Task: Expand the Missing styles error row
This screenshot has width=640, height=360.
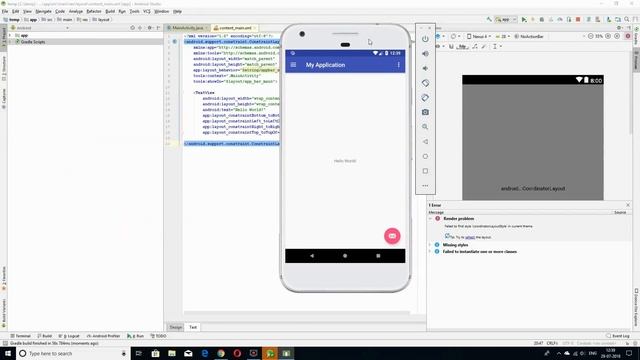Action: pos(430,245)
